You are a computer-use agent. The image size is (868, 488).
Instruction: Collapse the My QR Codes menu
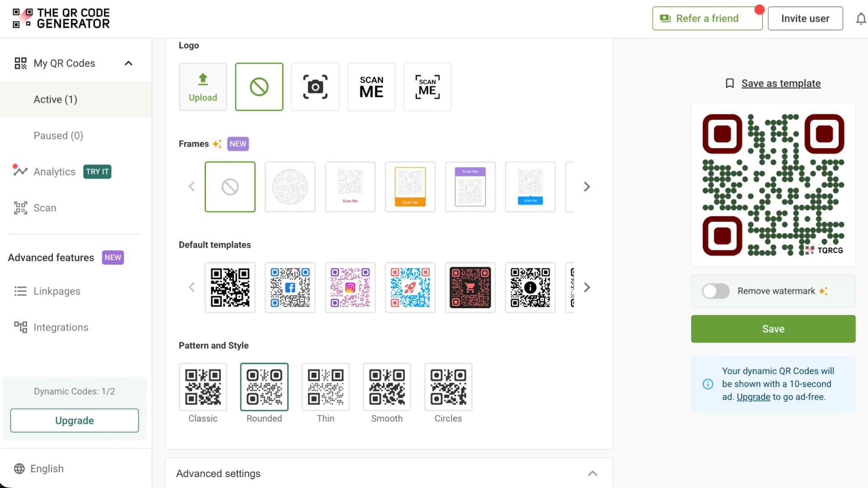tap(128, 63)
